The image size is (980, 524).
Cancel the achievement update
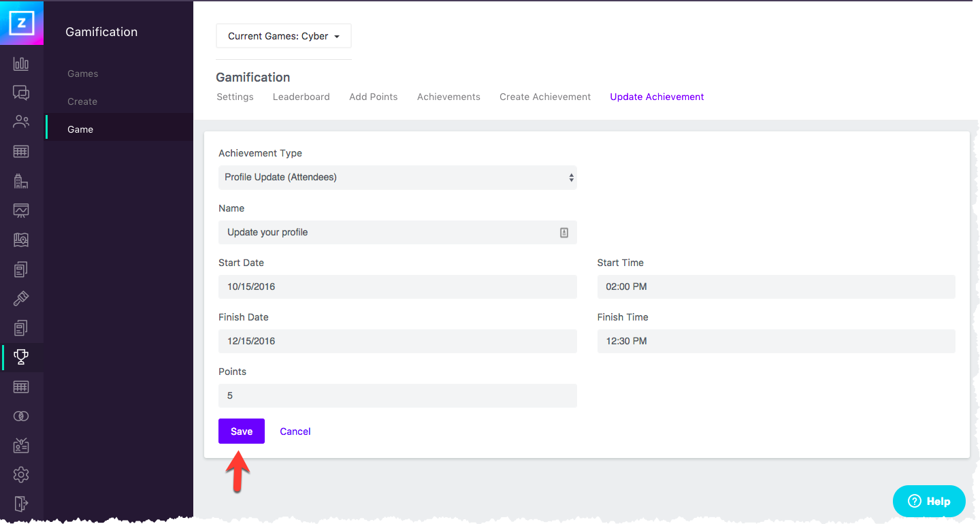click(x=295, y=431)
